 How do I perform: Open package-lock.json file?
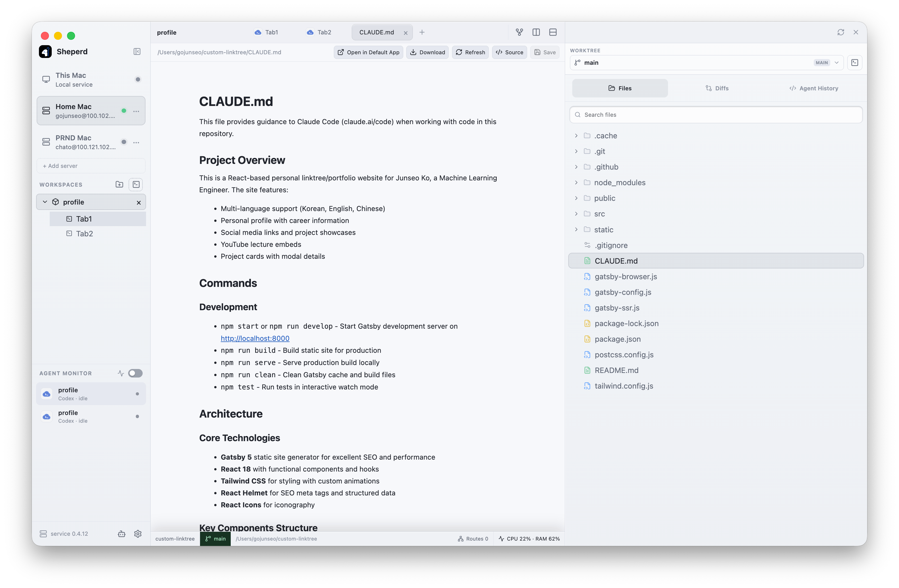716,324
